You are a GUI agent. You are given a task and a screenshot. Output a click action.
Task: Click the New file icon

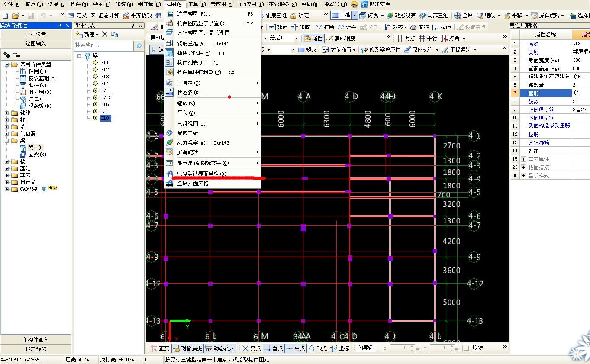(6, 15)
